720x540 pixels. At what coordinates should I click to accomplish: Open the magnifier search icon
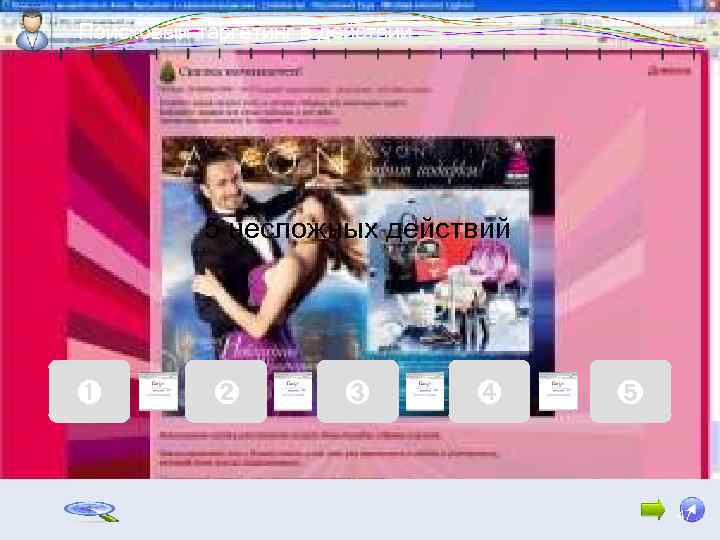(91, 511)
